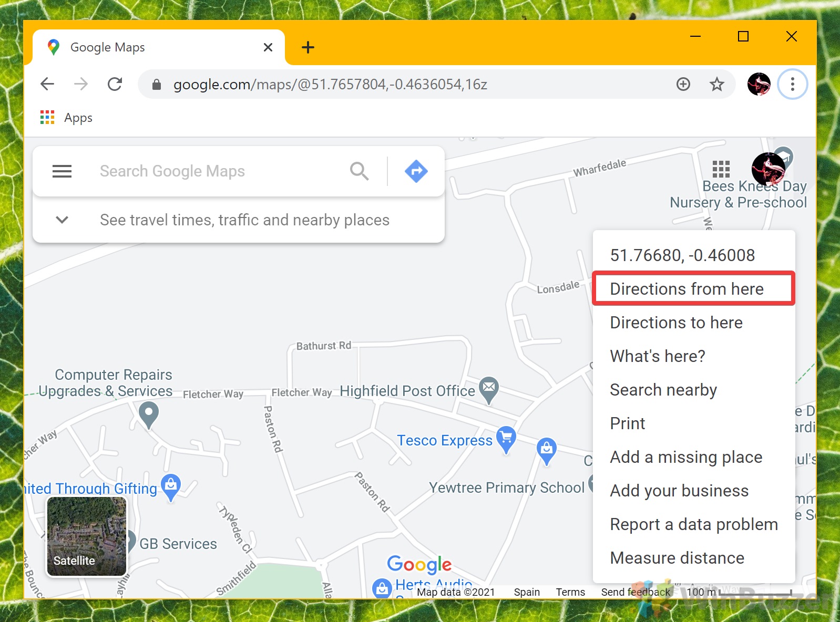Screen dimensions: 840x622
Task: Click the shopping bag pin right of Tesco Express
Action: coord(547,451)
